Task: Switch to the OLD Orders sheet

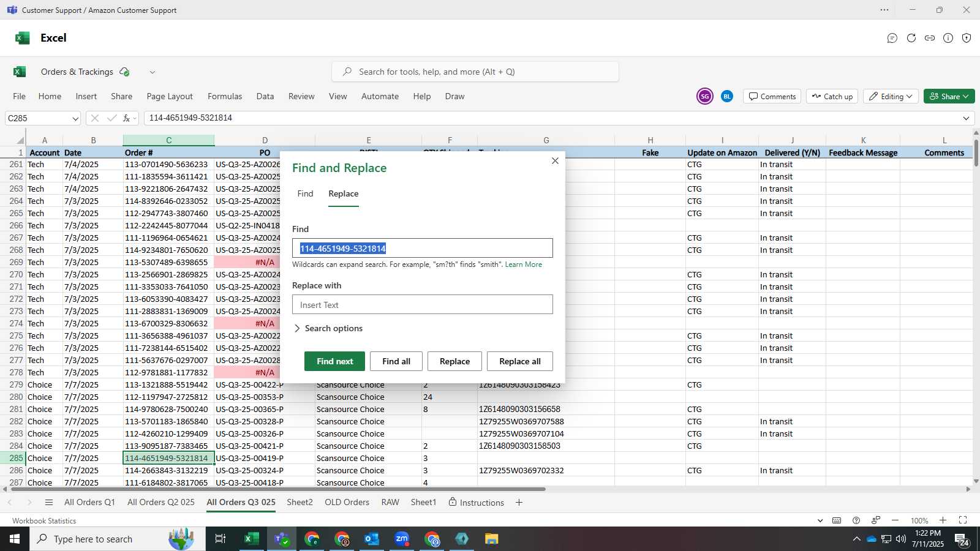Action: (x=347, y=502)
